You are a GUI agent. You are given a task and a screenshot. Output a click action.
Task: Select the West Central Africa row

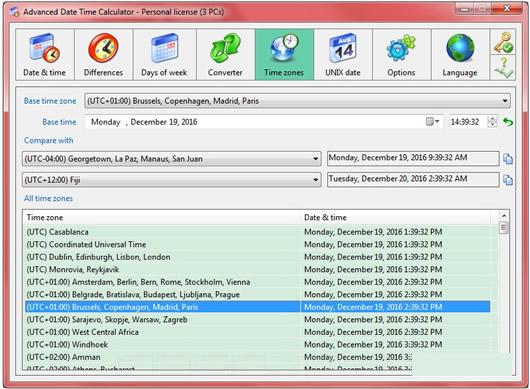coord(257,332)
